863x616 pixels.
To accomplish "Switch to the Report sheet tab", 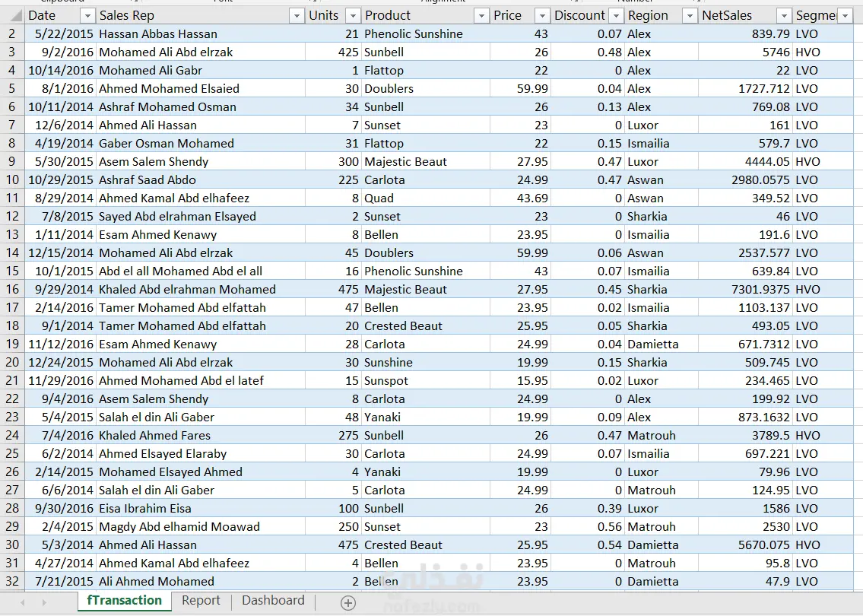I will 201,601.
